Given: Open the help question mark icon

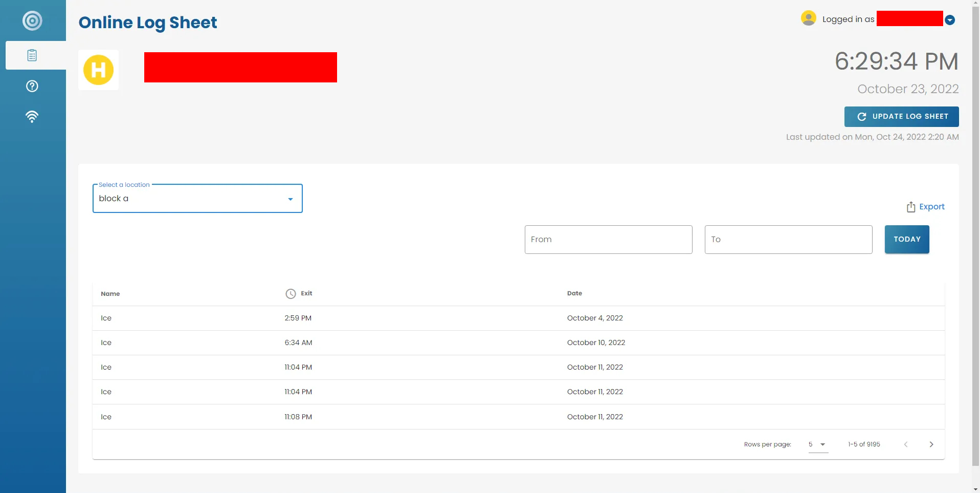Looking at the screenshot, I should pos(32,86).
